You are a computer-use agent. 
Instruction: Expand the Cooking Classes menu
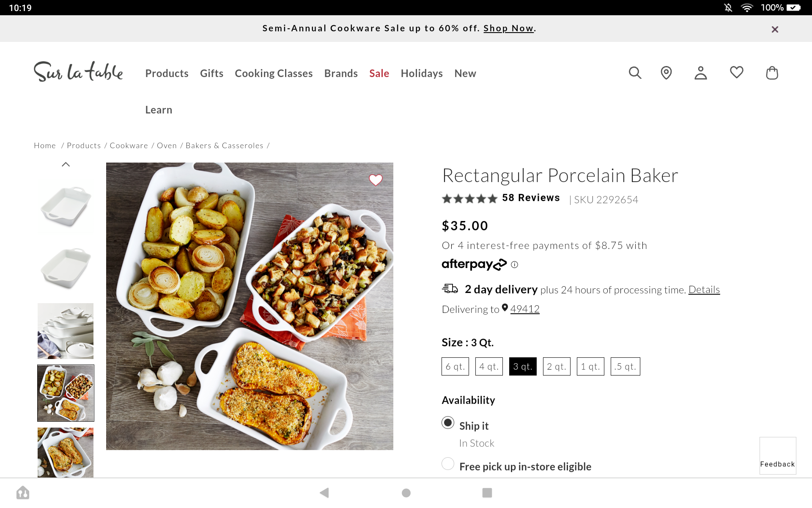click(x=274, y=73)
